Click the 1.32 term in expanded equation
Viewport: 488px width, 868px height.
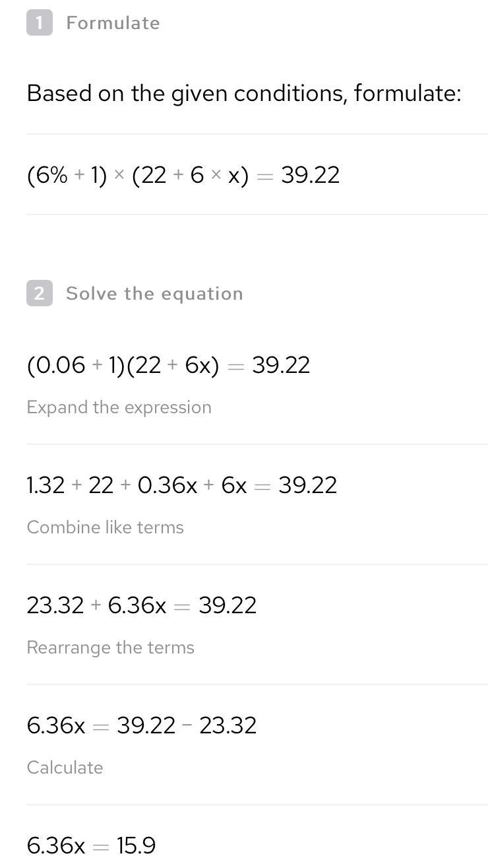point(46,485)
